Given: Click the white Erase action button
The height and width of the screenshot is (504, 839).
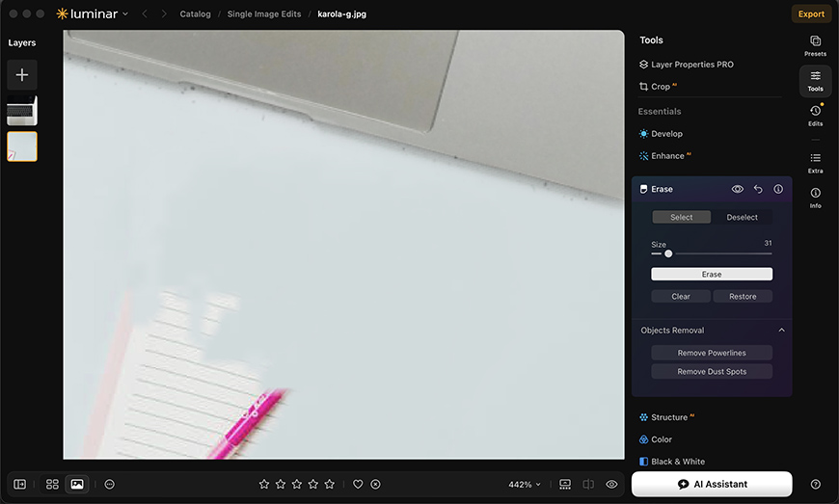Looking at the screenshot, I should [x=712, y=275].
